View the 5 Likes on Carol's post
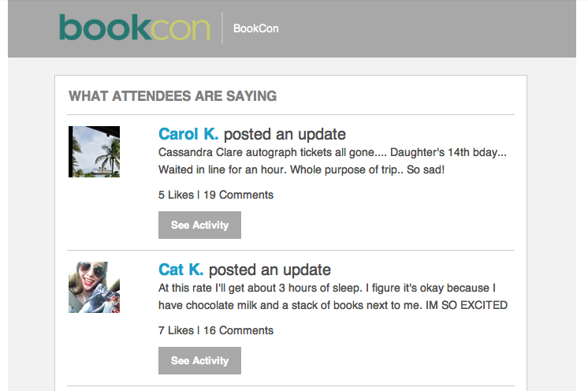The width and height of the screenshot is (588, 391). 176,195
